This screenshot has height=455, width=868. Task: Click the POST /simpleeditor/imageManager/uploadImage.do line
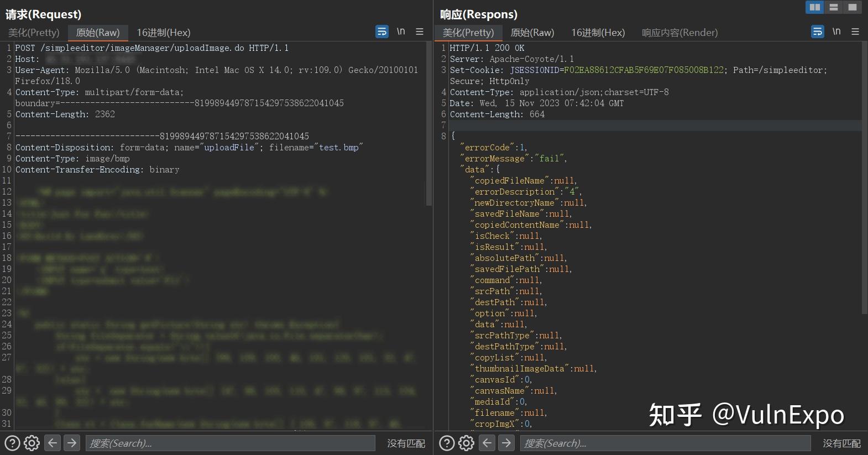pyautogui.click(x=152, y=48)
